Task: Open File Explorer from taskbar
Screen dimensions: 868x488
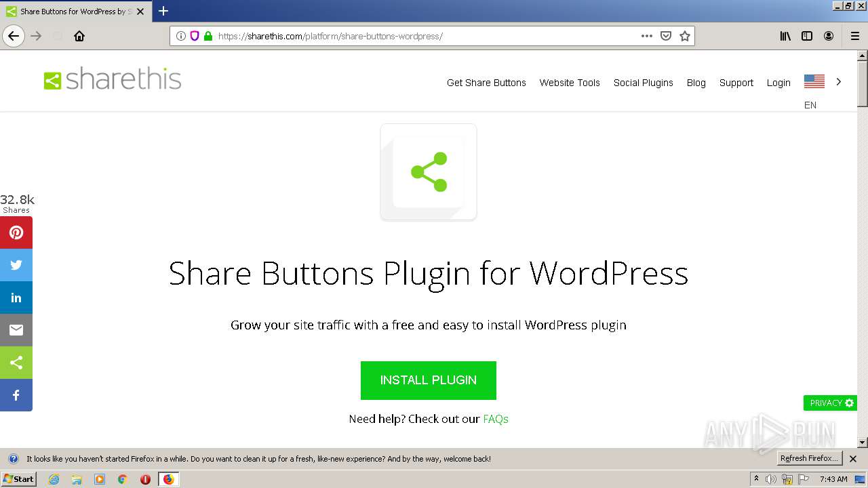Action: coord(77,479)
